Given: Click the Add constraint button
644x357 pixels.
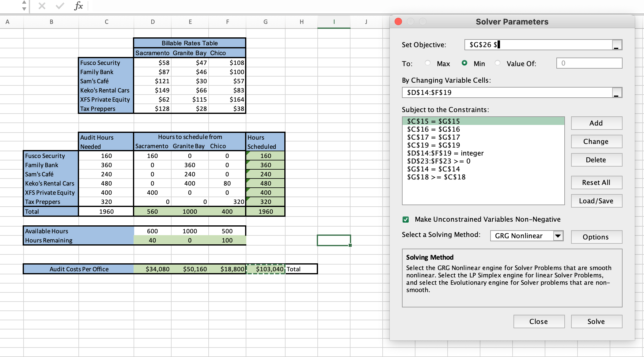Looking at the screenshot, I should 596,123.
